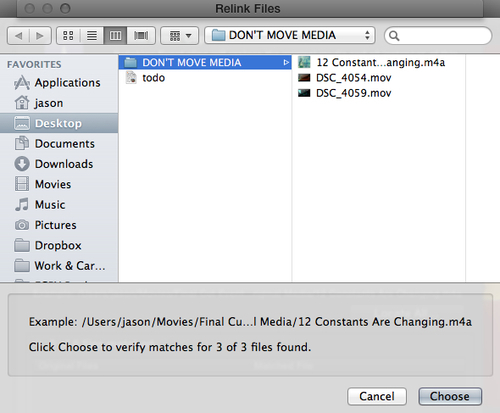
Task: Switch to Cover Flow view
Action: click(x=141, y=35)
